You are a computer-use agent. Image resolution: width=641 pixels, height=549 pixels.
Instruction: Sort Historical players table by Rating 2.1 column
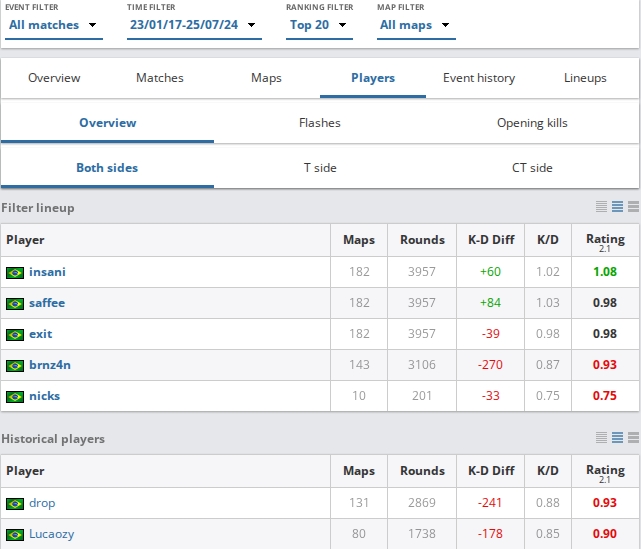605,472
